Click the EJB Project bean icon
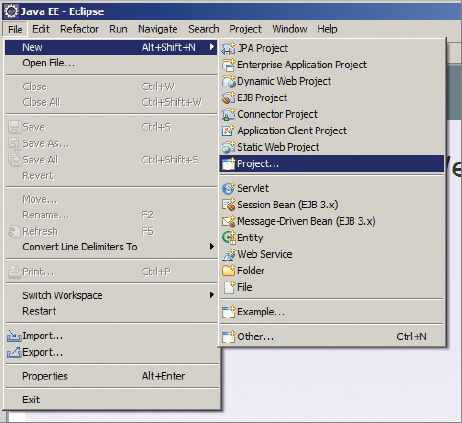Viewport: 462px width, 423px height. click(229, 98)
